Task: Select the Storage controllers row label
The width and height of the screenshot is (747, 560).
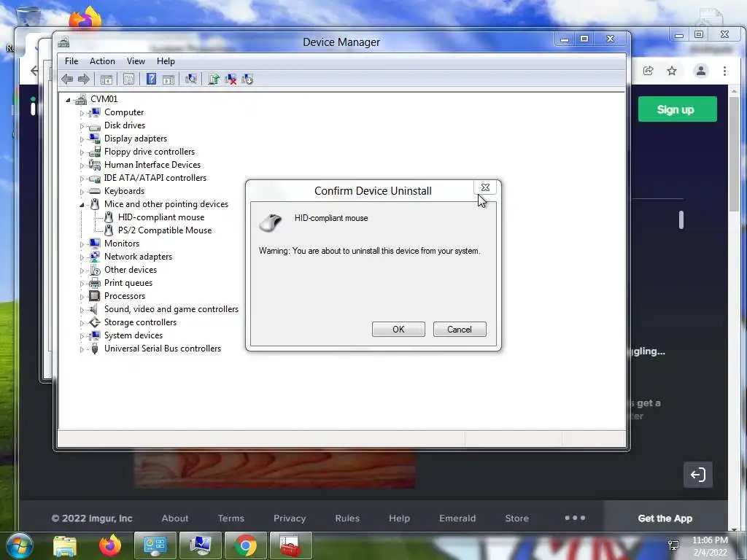Action: click(141, 322)
